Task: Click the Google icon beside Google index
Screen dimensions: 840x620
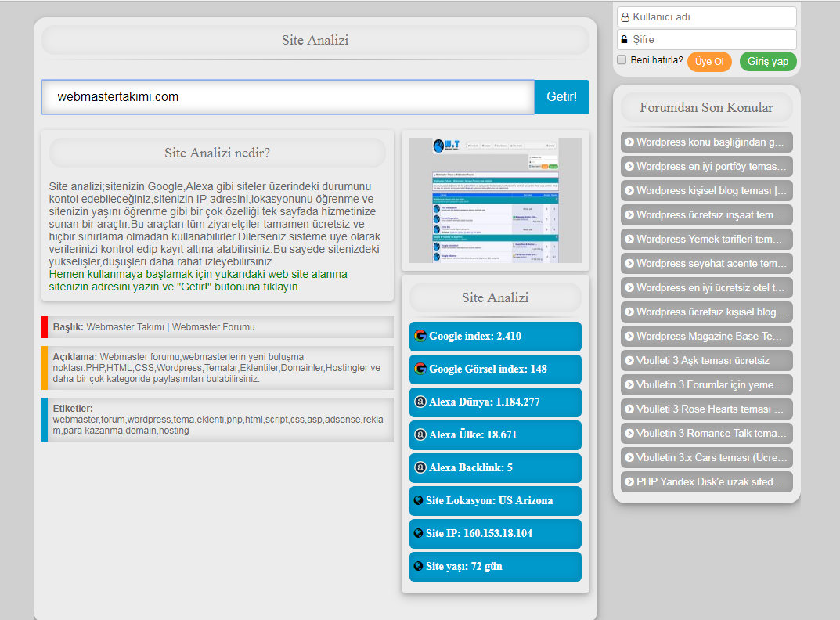Action: pyautogui.click(x=420, y=336)
